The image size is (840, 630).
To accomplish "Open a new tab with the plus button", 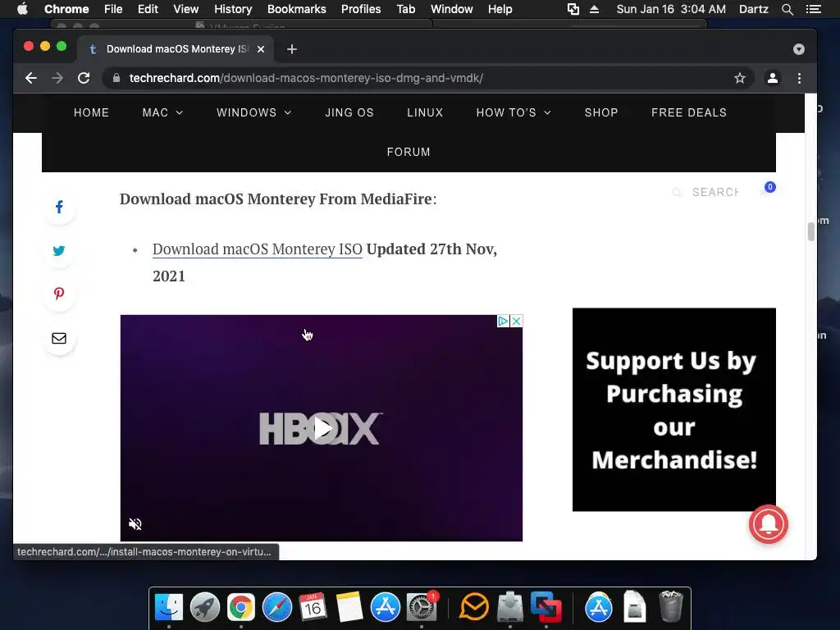I will (292, 49).
